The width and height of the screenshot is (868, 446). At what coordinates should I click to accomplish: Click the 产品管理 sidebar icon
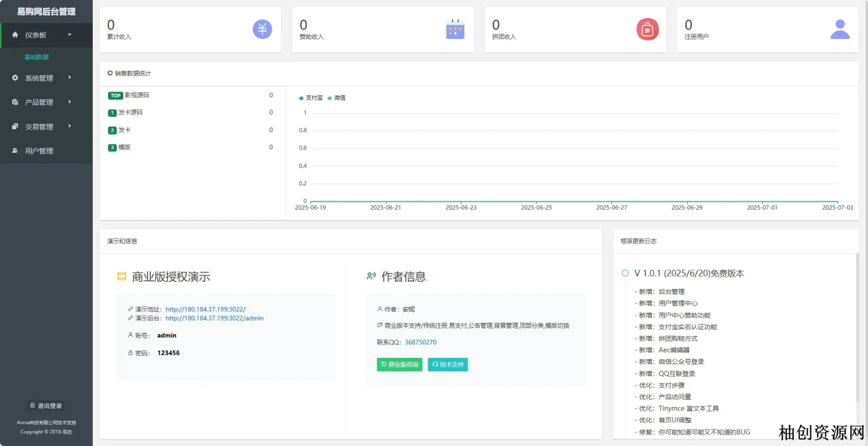click(15, 102)
